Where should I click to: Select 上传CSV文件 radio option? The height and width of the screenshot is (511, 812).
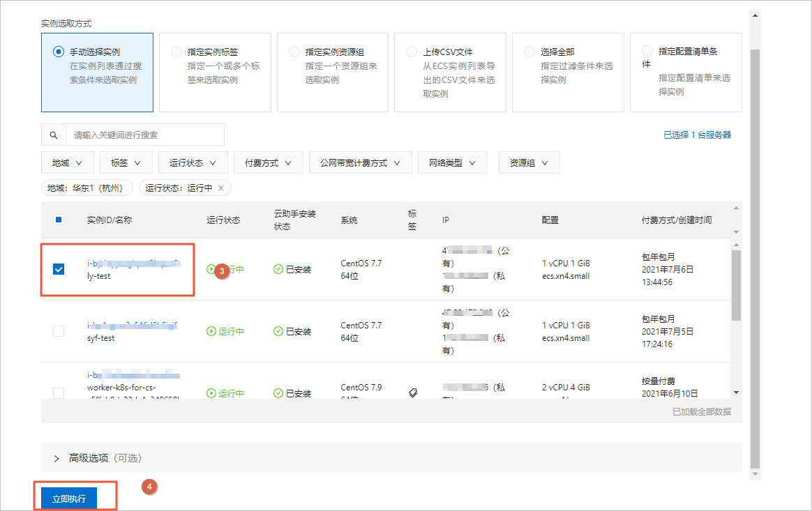(x=412, y=52)
